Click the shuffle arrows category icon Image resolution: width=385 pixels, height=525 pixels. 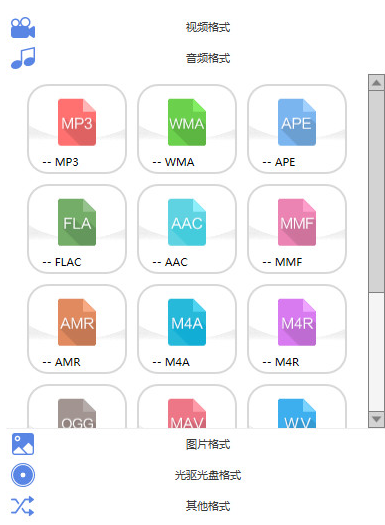tap(22, 506)
